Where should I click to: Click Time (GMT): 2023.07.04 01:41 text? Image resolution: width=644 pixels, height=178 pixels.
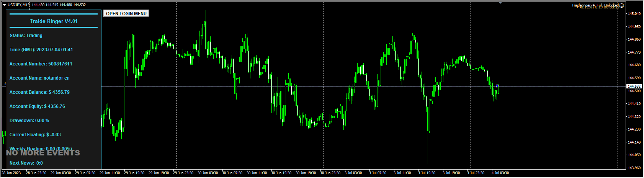click(x=41, y=50)
